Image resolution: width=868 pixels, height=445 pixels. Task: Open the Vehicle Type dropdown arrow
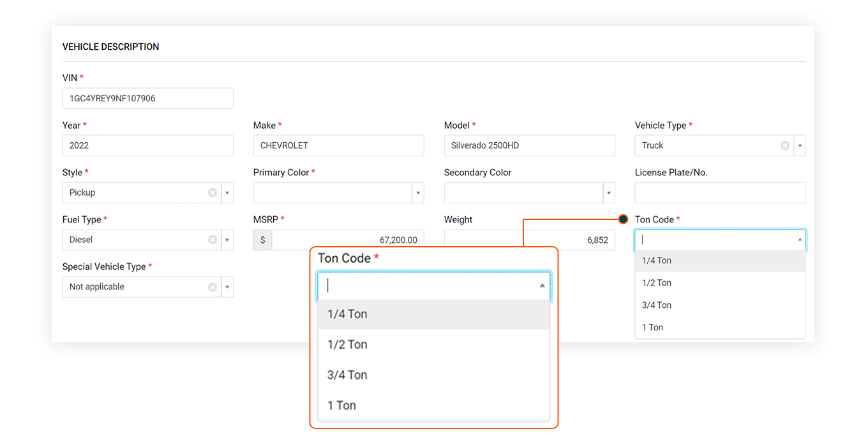(800, 145)
